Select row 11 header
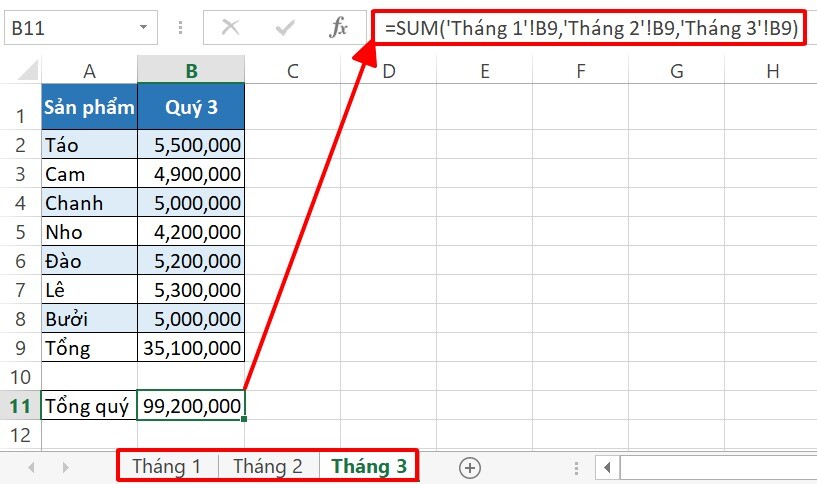 coord(20,405)
